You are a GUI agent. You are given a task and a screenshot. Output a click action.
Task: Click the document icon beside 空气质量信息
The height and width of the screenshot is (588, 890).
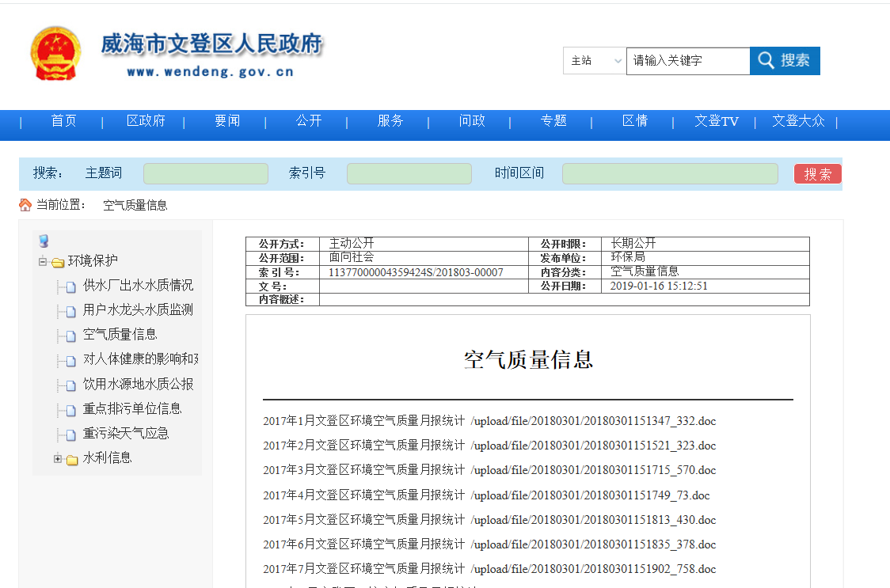(x=71, y=336)
